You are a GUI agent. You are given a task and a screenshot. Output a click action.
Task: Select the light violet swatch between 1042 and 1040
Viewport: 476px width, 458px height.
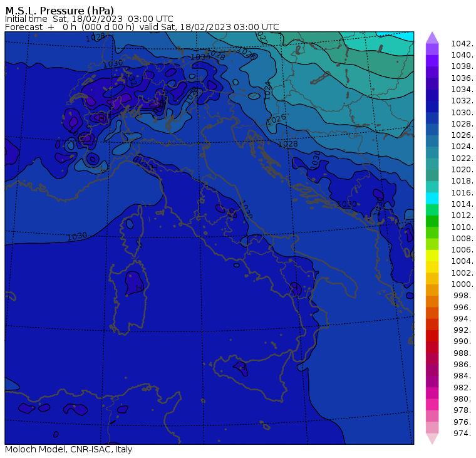(432, 49)
